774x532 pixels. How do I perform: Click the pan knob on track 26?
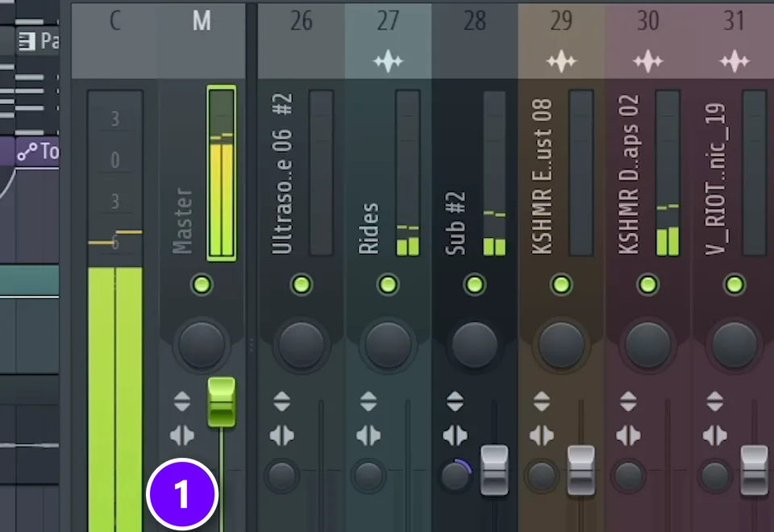(x=302, y=346)
